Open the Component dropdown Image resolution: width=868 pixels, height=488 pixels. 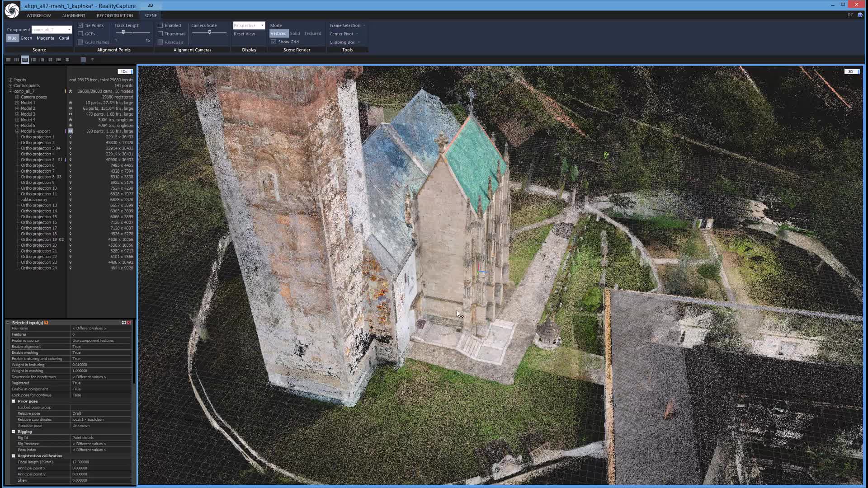click(x=69, y=30)
